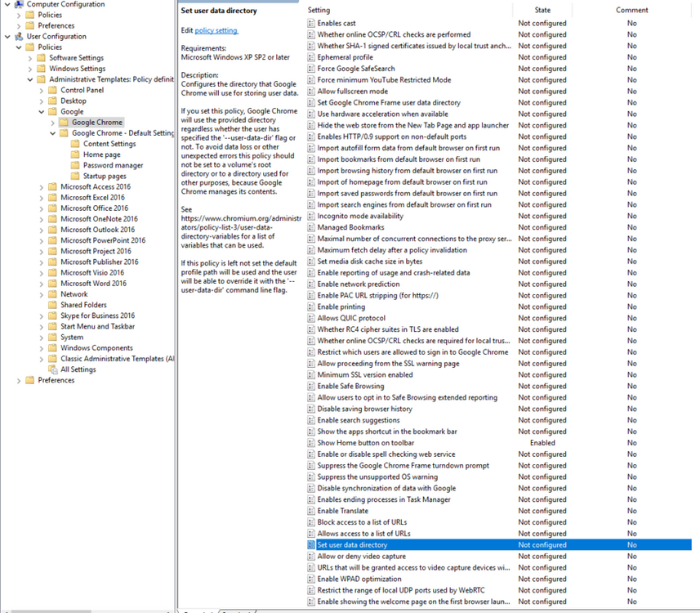Click policy icon beside Allow fullscreen mode
Image resolution: width=700 pixels, height=613 pixels.
click(311, 92)
